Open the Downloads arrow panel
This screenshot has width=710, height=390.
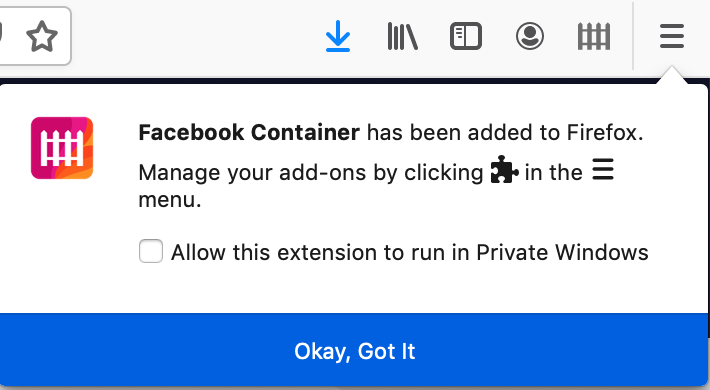coord(338,36)
